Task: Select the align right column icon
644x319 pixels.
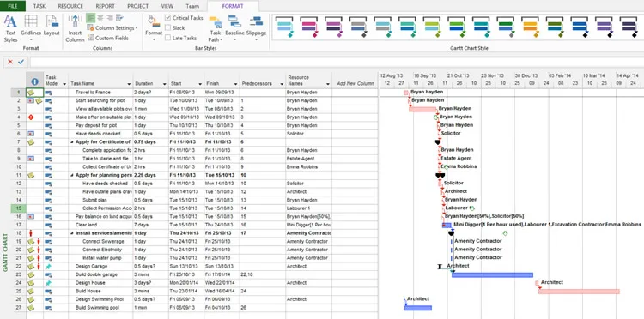Action: [110, 18]
